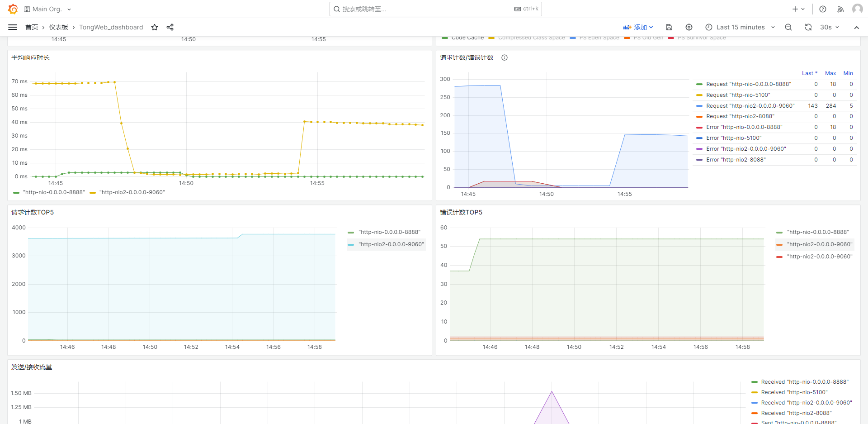Toggle "http-nio-0.0.0.0-8888" in 错误计数TOP5 legend

(818, 232)
